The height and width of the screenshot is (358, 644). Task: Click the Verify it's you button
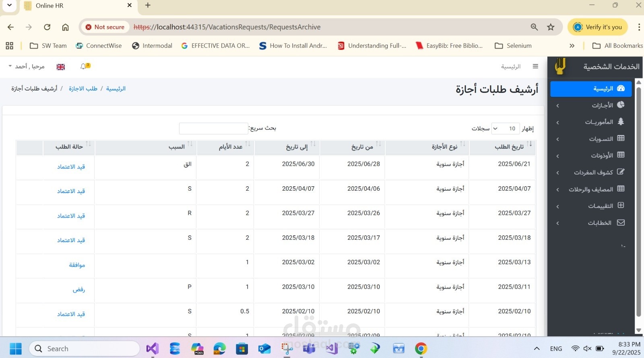[598, 27]
